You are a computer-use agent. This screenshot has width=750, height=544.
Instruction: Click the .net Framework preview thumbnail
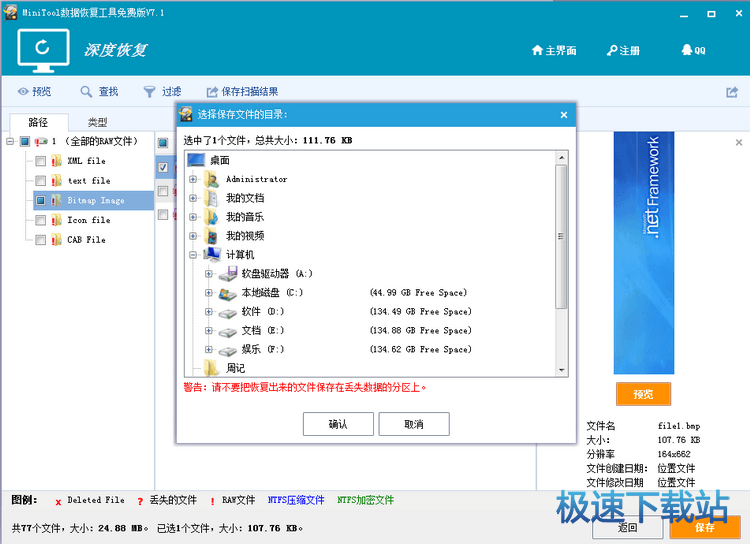644,253
